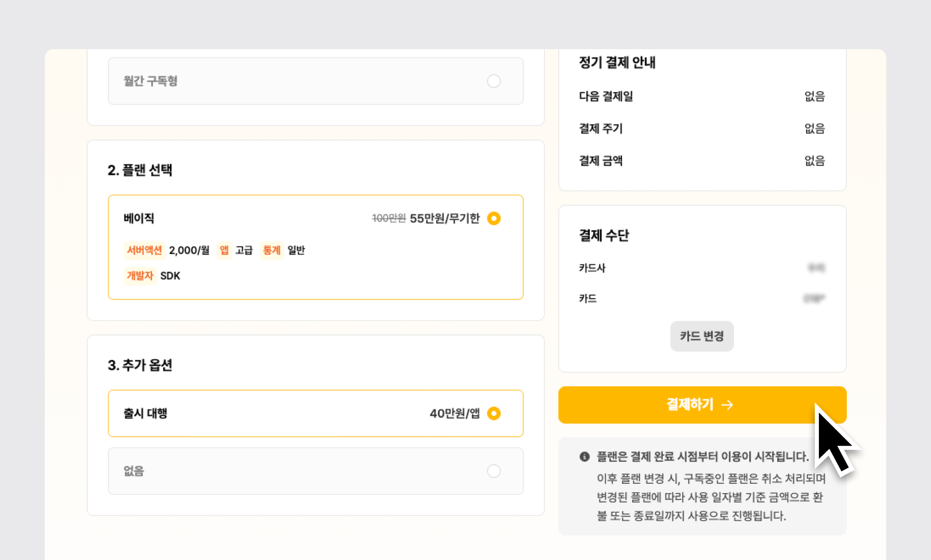Click the 베이직 plan name
This screenshot has height=560, width=931.
[139, 218]
